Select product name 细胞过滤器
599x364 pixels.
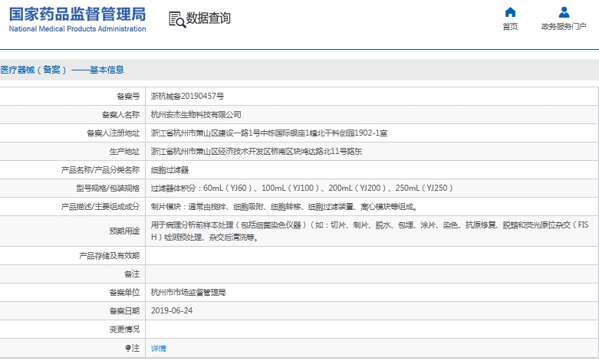pos(169,170)
